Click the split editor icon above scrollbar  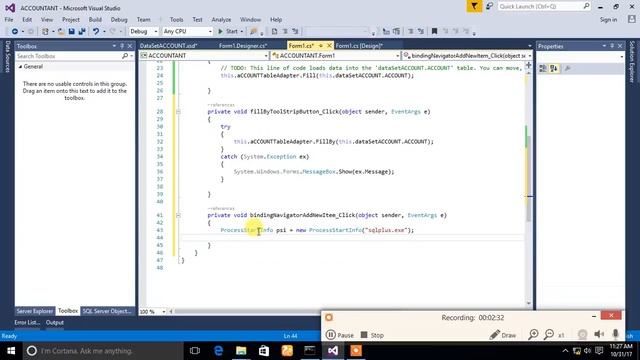tap(529, 65)
